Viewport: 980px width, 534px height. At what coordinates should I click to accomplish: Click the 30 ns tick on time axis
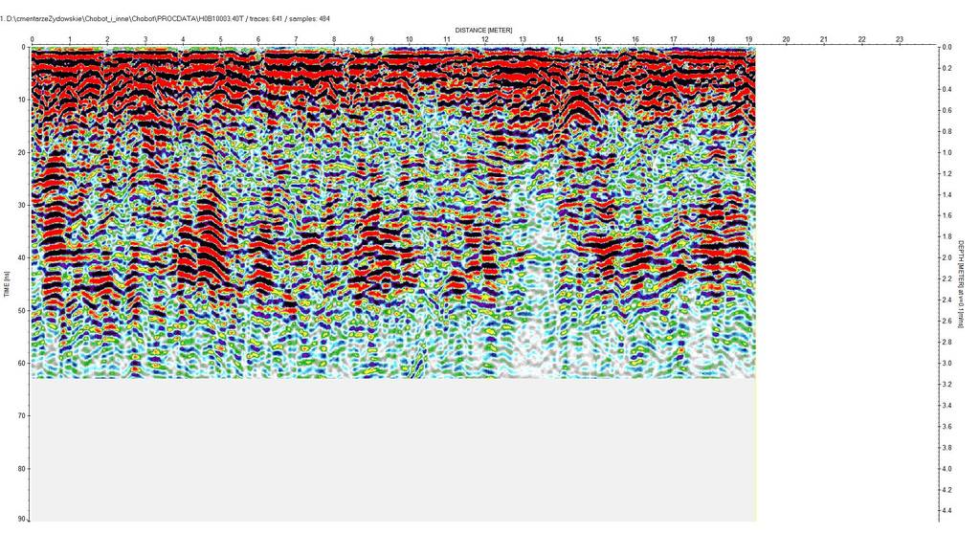click(x=20, y=205)
